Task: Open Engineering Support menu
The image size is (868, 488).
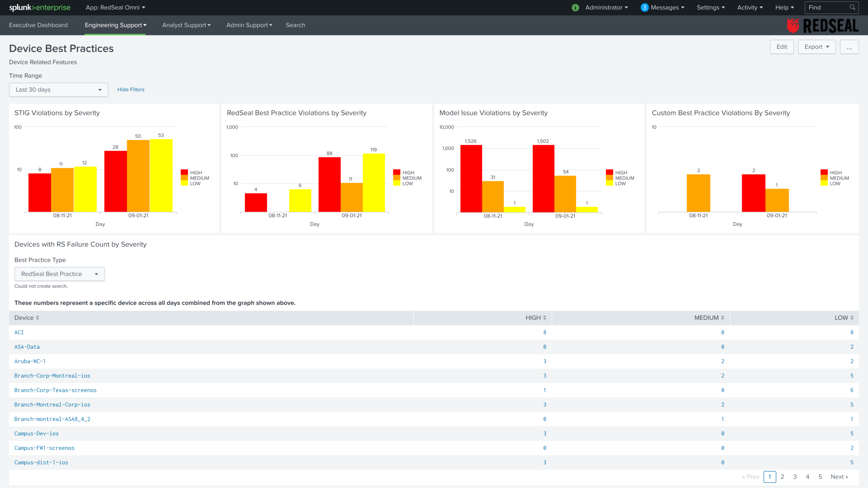Action: pyautogui.click(x=115, y=25)
